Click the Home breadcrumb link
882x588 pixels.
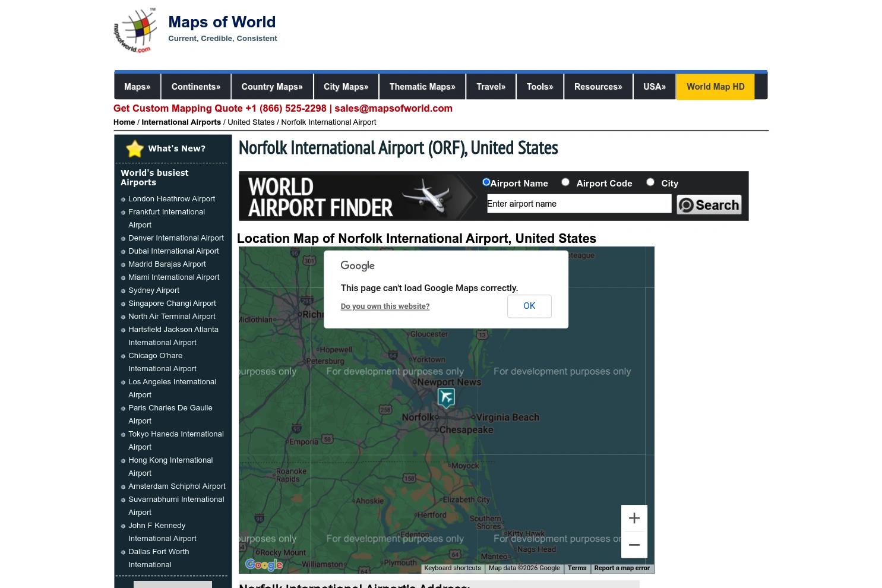[x=124, y=122]
